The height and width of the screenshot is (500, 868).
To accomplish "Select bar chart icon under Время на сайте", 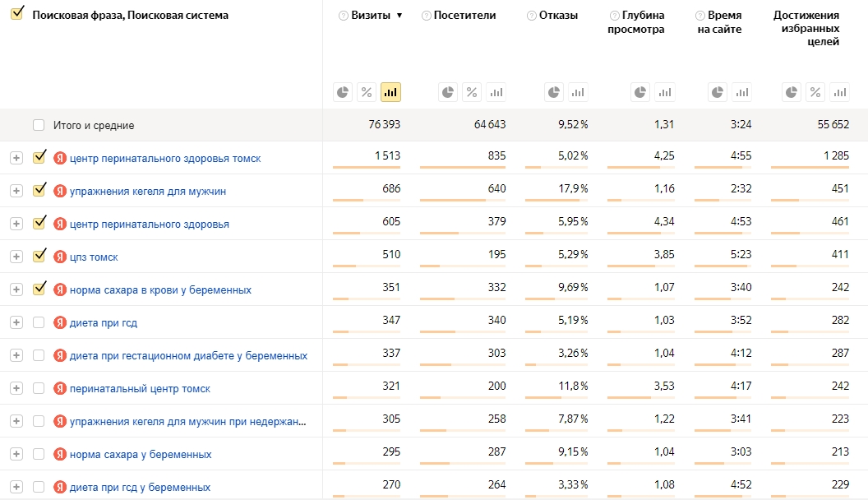I will 741,92.
